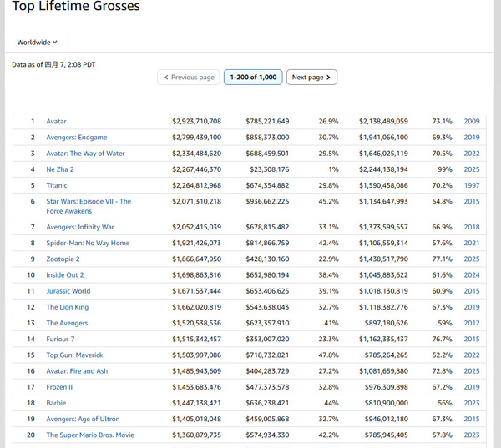The height and width of the screenshot is (448, 501).
Task: Click the Inside Out 2 title
Action: (x=65, y=275)
